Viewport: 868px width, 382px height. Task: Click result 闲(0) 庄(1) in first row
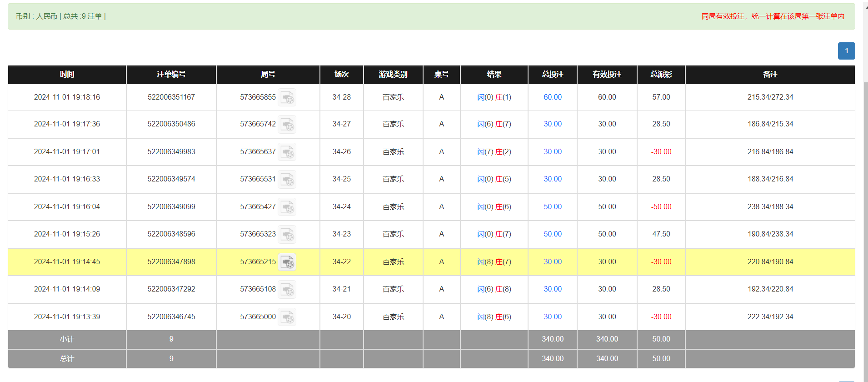(494, 97)
